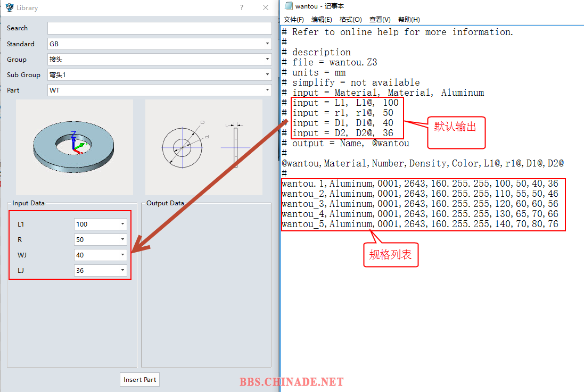Open the 编辑(E) menu in Notepad

pyautogui.click(x=322, y=20)
